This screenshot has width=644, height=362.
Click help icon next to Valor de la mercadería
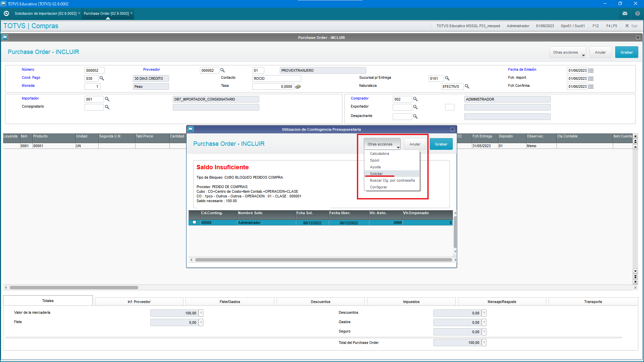coord(201,313)
